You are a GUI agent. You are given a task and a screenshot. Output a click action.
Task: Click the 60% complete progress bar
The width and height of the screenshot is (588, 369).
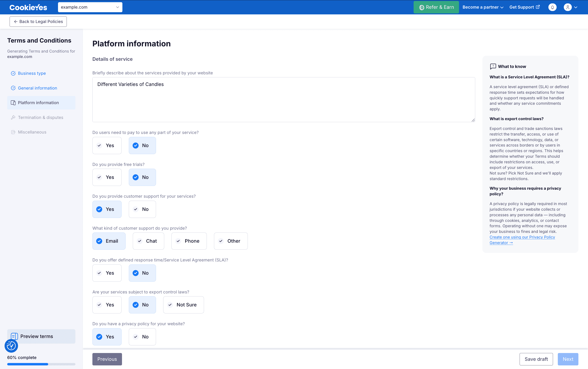[41, 364]
